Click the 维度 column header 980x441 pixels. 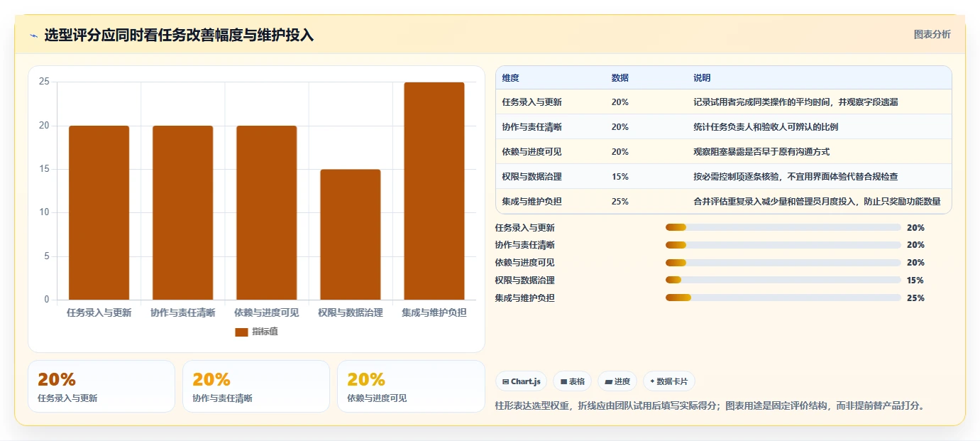click(x=510, y=78)
